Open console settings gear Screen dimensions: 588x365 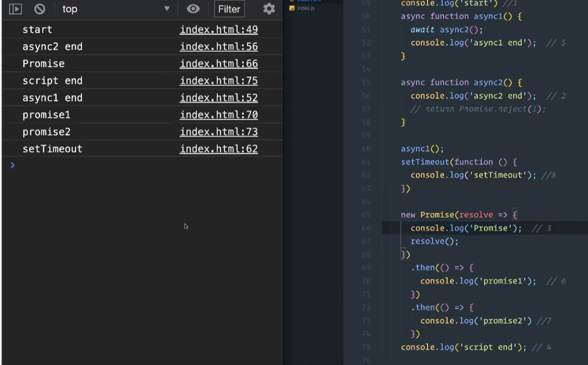tap(269, 9)
